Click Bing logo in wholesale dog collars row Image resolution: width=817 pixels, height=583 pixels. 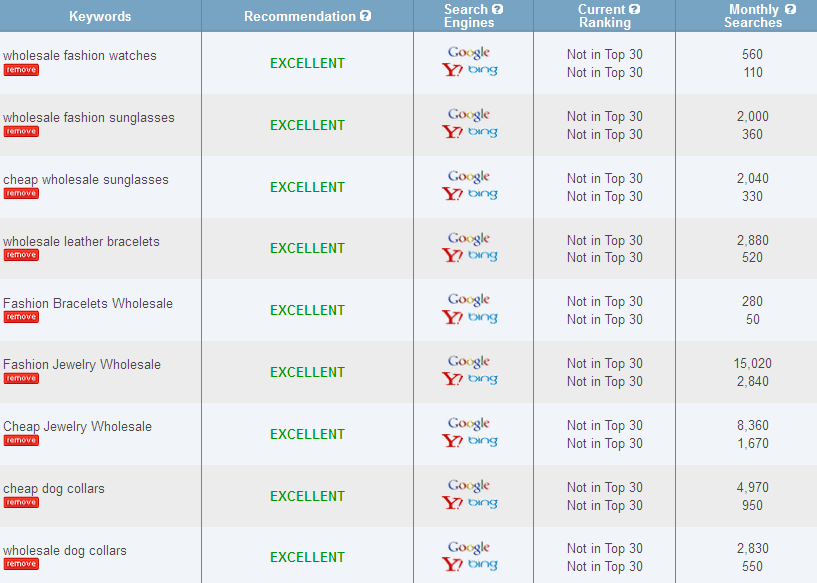[x=482, y=565]
